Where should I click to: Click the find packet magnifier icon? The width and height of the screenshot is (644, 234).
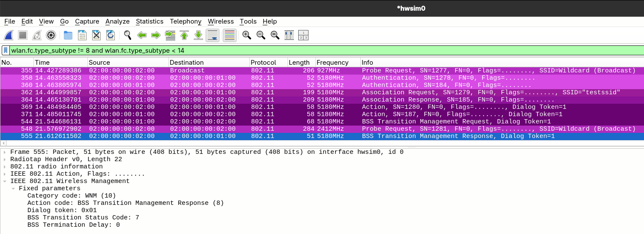click(128, 35)
